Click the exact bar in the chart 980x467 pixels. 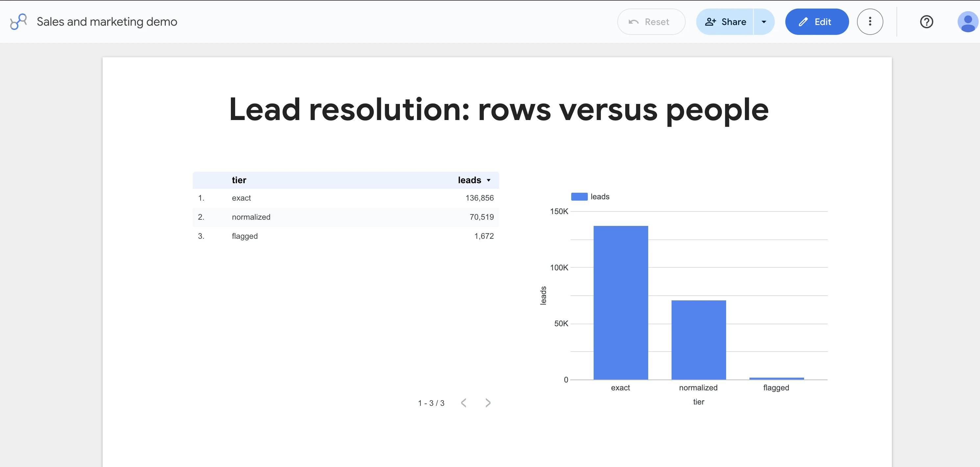click(x=621, y=303)
